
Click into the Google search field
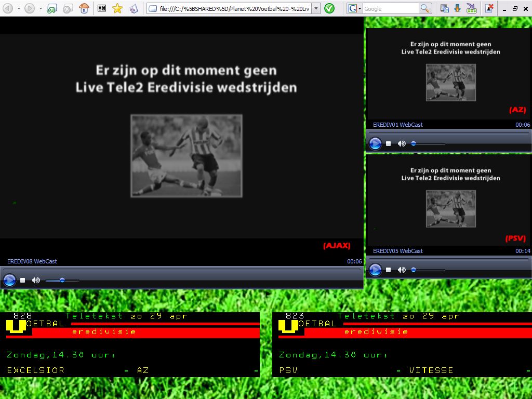391,8
